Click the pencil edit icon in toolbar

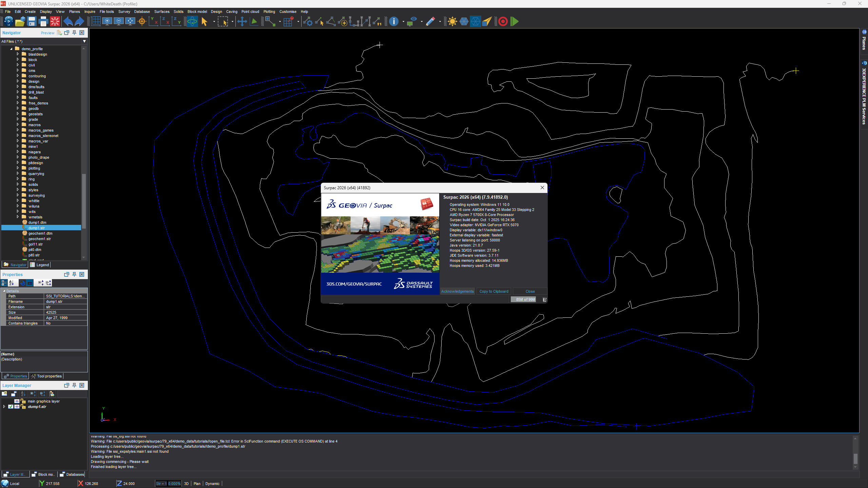pos(430,21)
